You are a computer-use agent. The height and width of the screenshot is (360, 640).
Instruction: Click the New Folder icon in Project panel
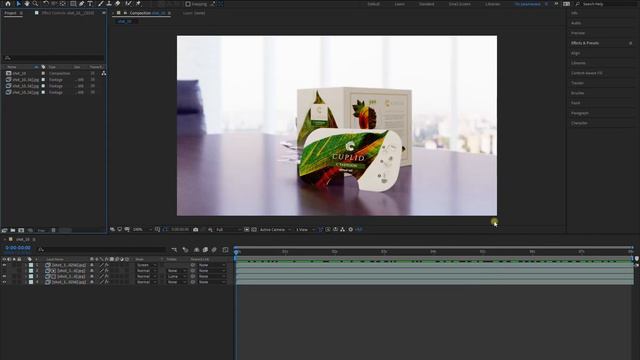coord(13,230)
